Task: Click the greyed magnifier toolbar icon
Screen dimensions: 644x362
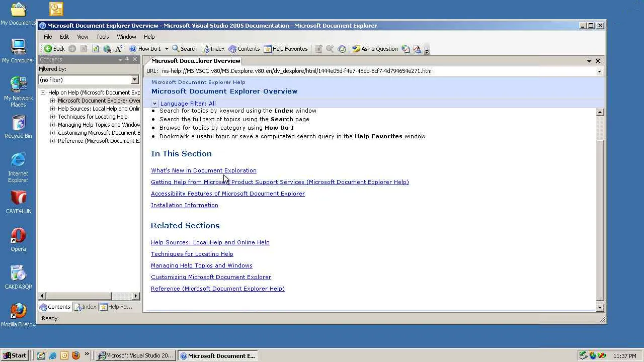Action: pos(330,49)
